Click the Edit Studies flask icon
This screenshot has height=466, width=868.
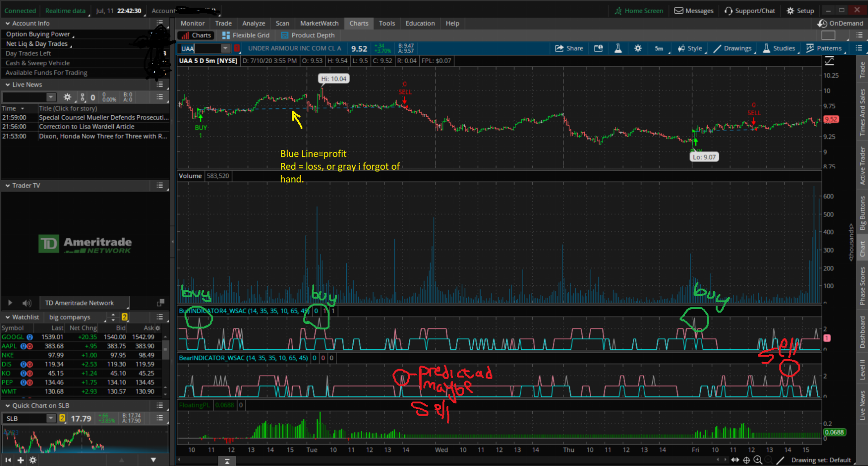click(x=618, y=48)
